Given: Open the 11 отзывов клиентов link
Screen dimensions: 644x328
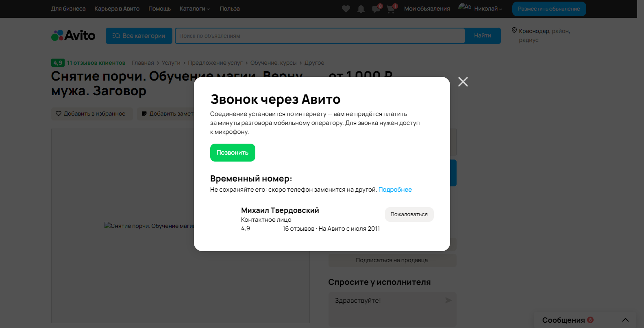Looking at the screenshot, I should click(x=96, y=63).
